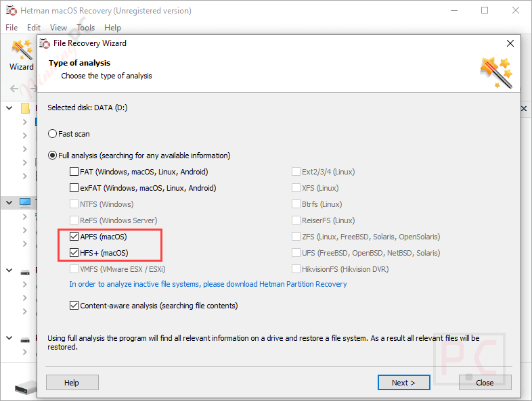Click the ReFS (Windows Server) checkbox
532x401 pixels.
pyautogui.click(x=74, y=220)
